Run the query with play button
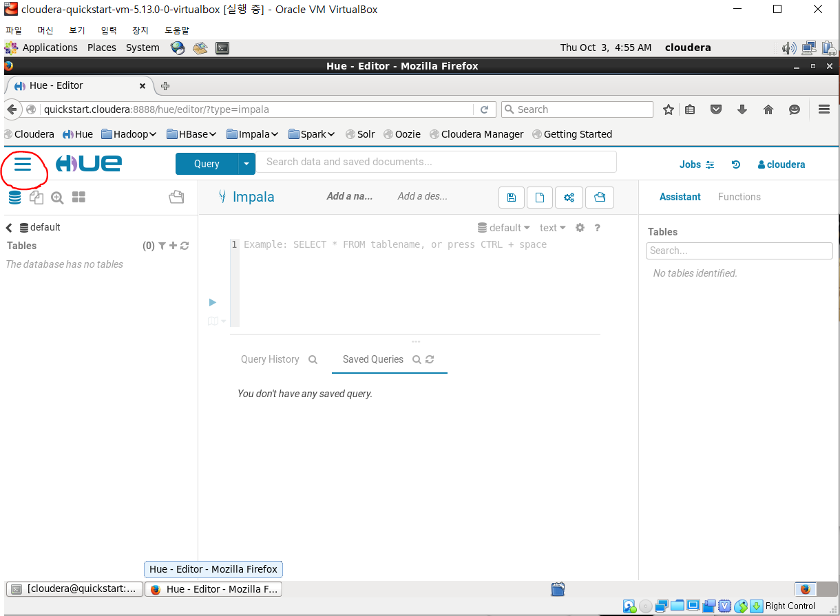Screen dimensions: 840x616 (213, 302)
